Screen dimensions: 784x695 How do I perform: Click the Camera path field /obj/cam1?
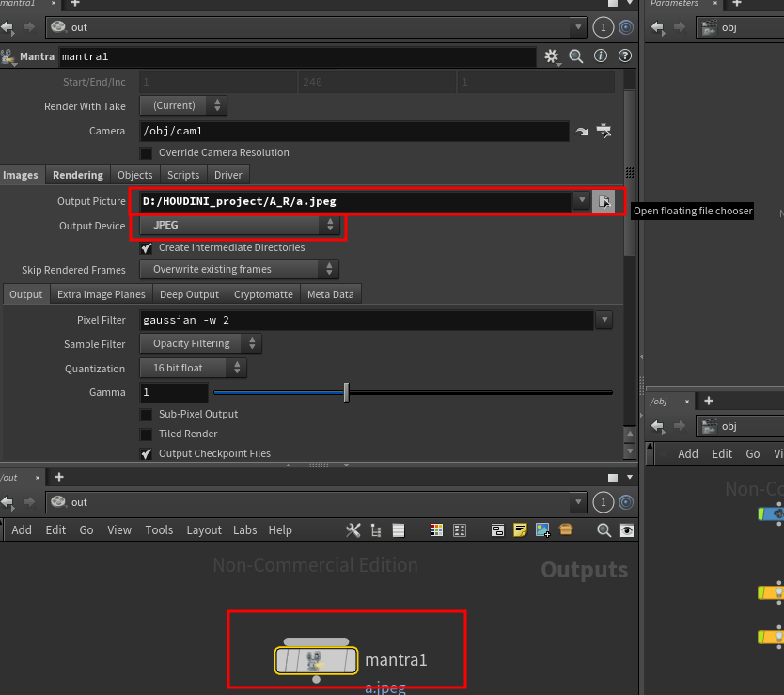[x=354, y=131]
